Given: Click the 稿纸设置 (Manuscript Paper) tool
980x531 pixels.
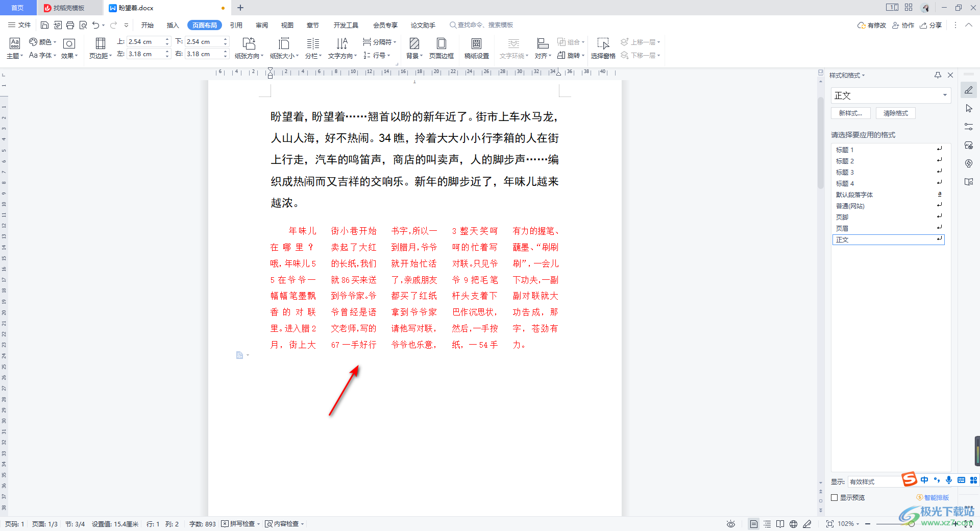Looking at the screenshot, I should click(476, 49).
